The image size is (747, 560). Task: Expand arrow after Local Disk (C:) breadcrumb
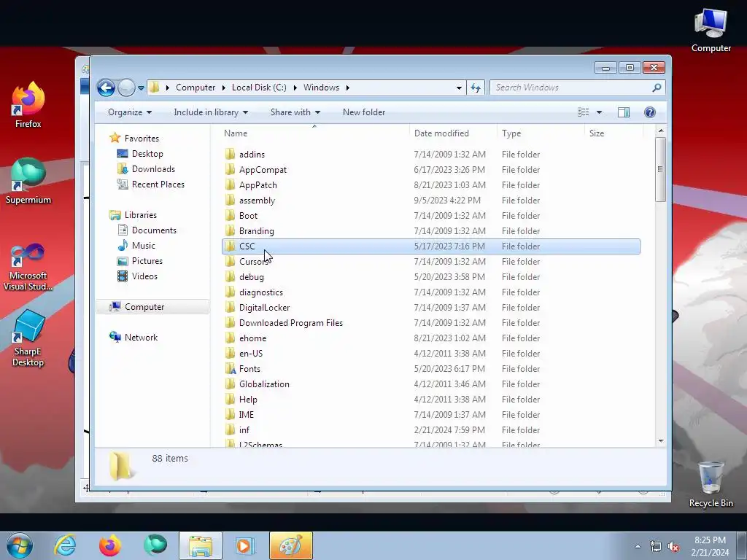(x=295, y=87)
